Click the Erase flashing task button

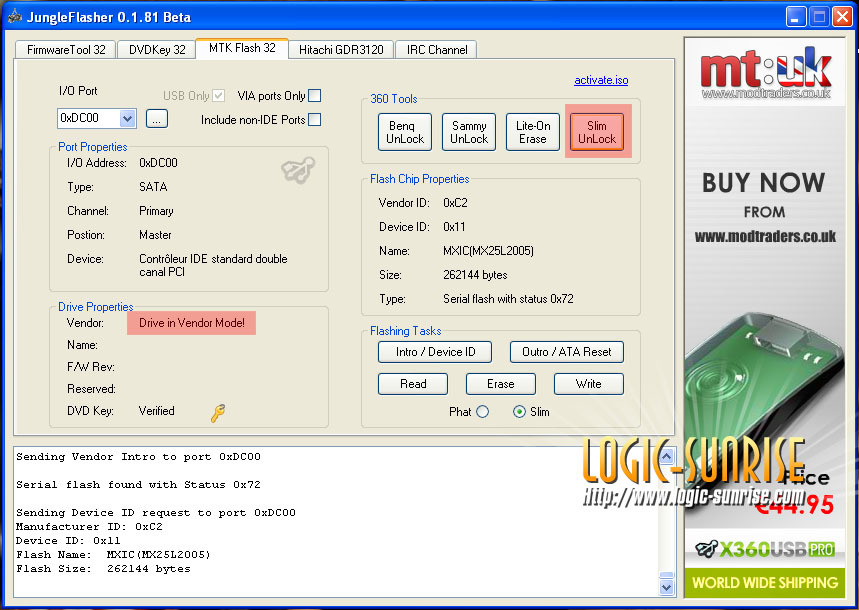click(501, 384)
